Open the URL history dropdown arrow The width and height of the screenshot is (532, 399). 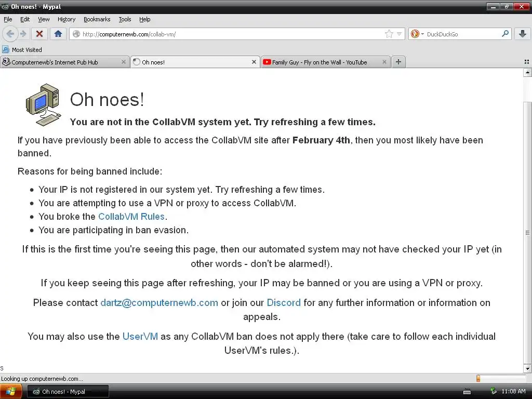(400, 34)
